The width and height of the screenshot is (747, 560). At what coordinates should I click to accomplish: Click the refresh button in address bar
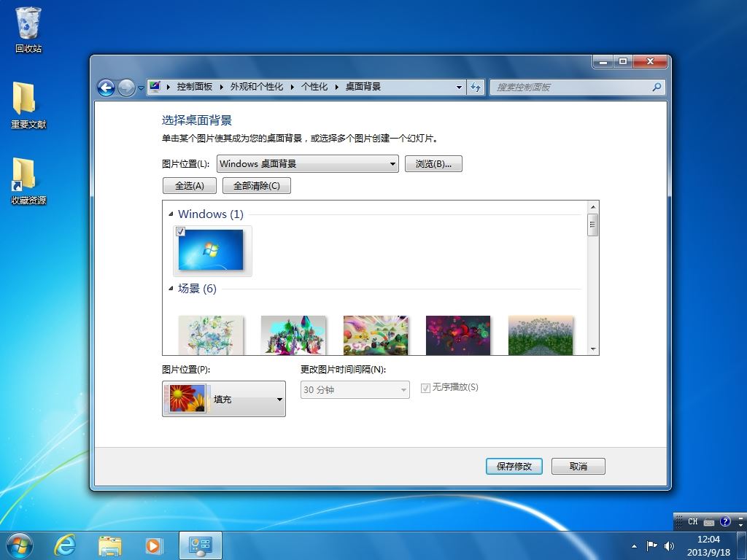click(476, 87)
